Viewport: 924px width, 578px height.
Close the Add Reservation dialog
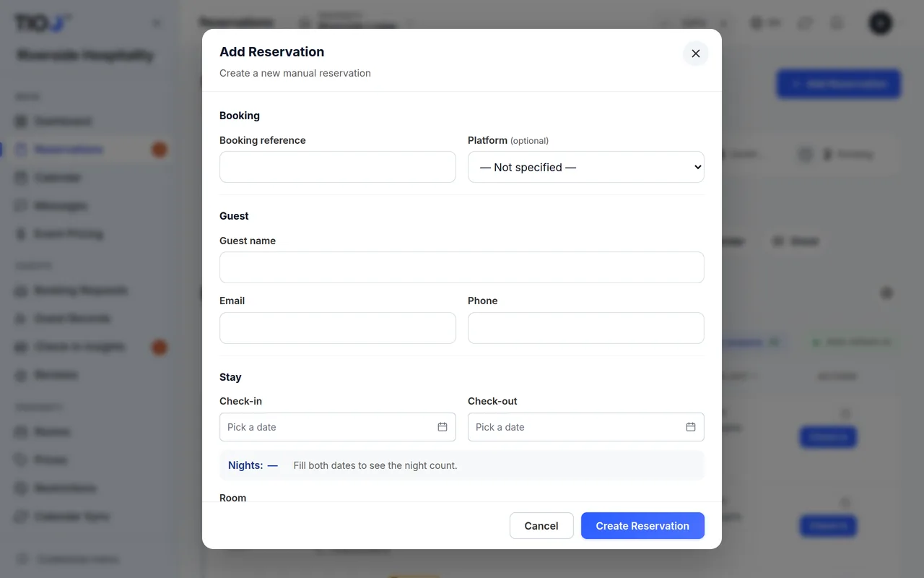coord(696,53)
